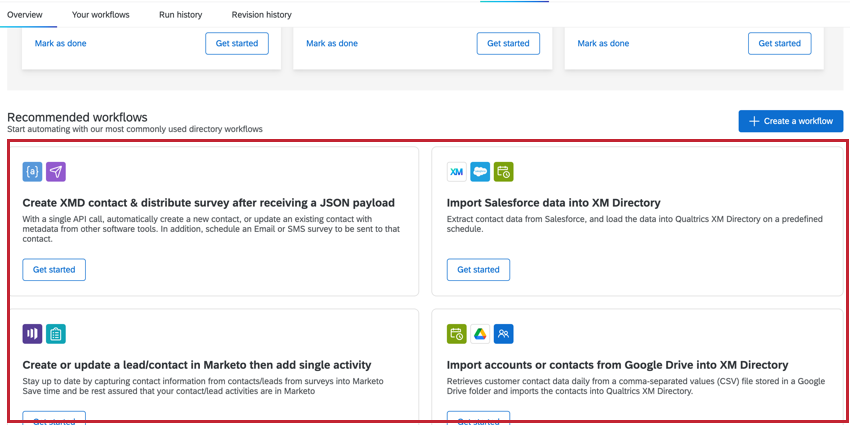
Task: Click the JSON event curly-braces icon
Action: point(33,172)
